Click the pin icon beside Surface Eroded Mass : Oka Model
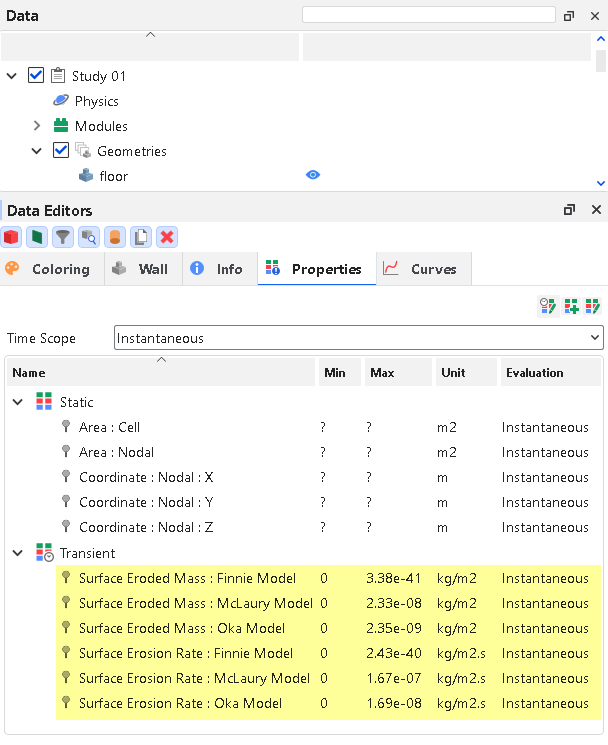Viewport: 608px width, 745px height. [66, 628]
